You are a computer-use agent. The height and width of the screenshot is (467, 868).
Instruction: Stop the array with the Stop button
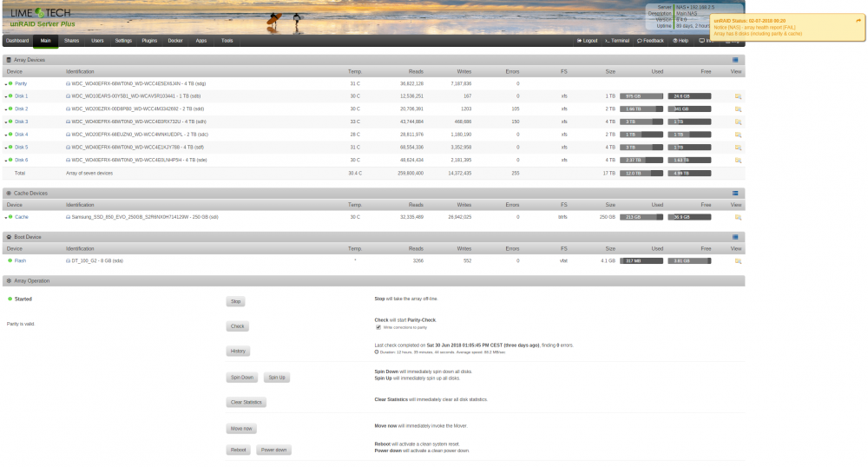click(236, 301)
